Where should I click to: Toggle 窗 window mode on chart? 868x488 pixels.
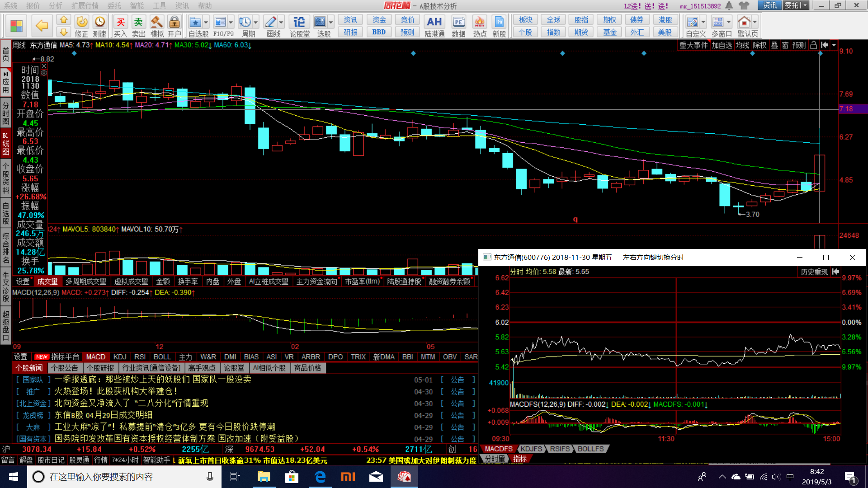coord(785,45)
